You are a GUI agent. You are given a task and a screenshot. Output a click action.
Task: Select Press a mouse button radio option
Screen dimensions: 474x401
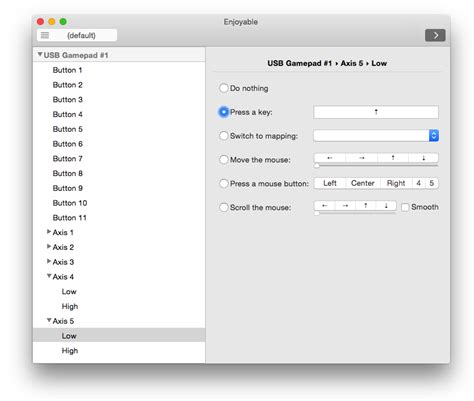[224, 183]
